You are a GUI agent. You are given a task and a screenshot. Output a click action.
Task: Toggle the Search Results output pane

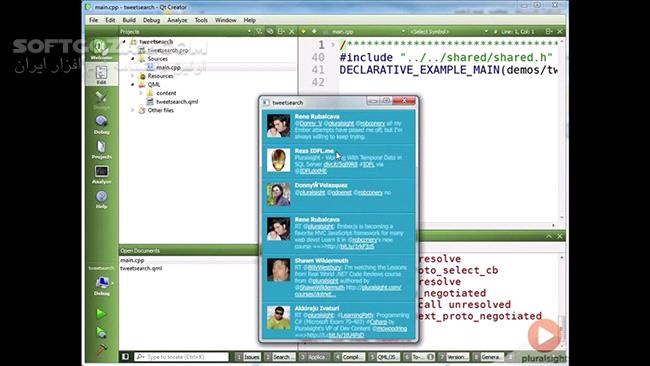280,357
